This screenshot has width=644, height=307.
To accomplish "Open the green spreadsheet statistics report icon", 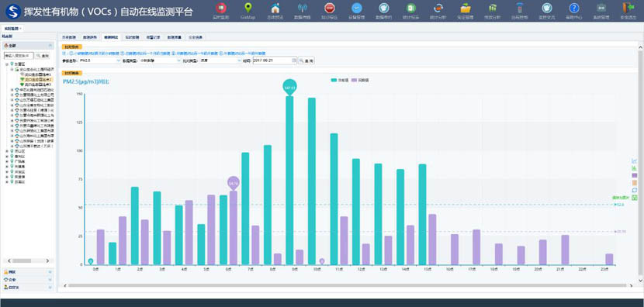I will click(x=410, y=8).
